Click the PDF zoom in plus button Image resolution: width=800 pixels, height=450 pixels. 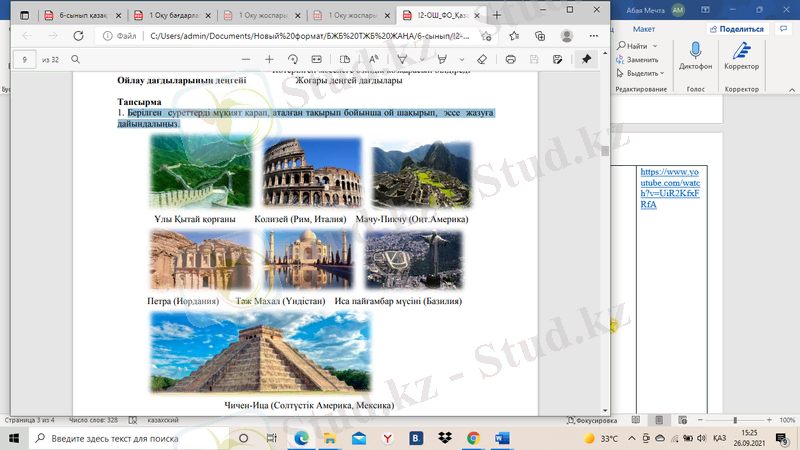[269, 60]
